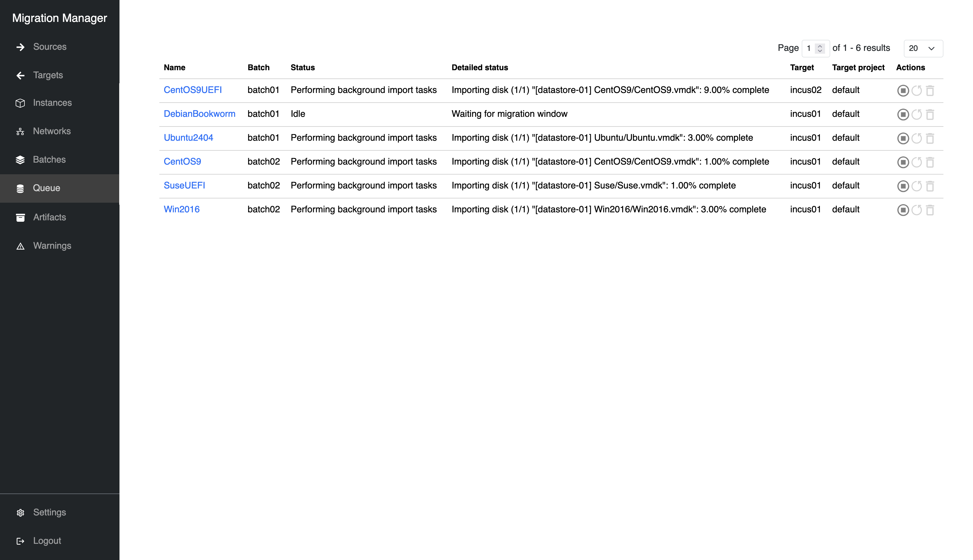This screenshot has height=560, width=973.
Task: Open the Sources section
Action: click(50, 47)
